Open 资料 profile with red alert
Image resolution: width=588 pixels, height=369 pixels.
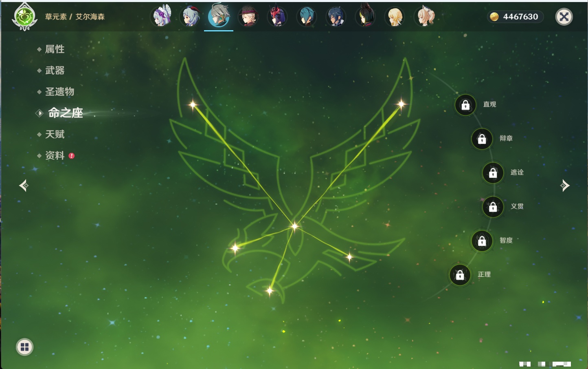coord(55,155)
